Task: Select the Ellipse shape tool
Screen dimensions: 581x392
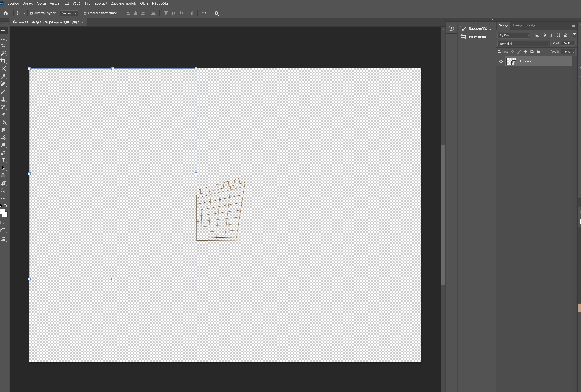Action: (x=3, y=176)
